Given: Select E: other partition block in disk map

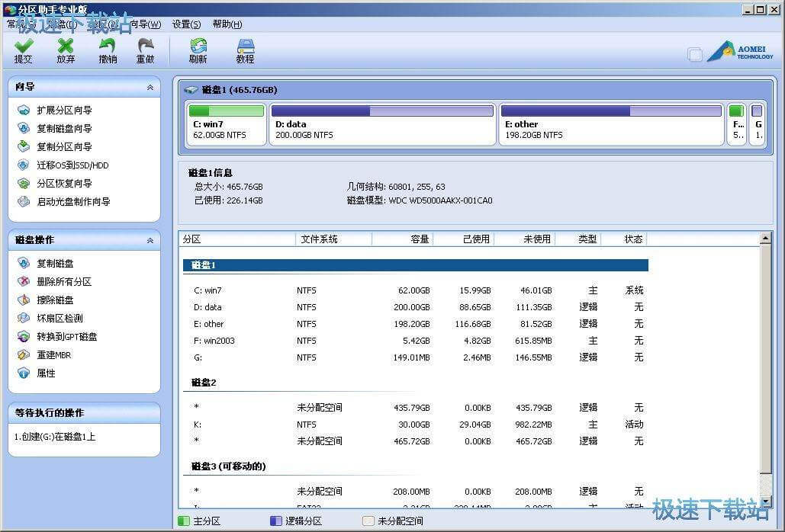Looking at the screenshot, I should click(611, 124).
